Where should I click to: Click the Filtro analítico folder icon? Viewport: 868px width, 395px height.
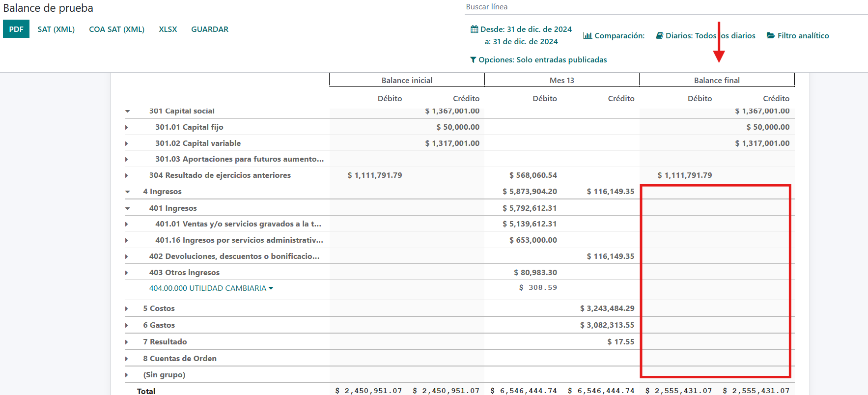tap(771, 35)
